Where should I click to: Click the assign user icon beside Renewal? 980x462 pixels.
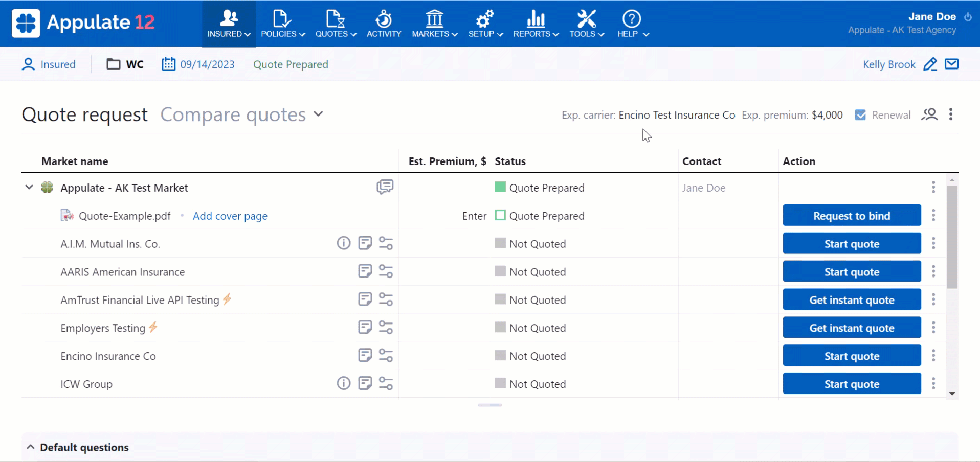coord(929,114)
